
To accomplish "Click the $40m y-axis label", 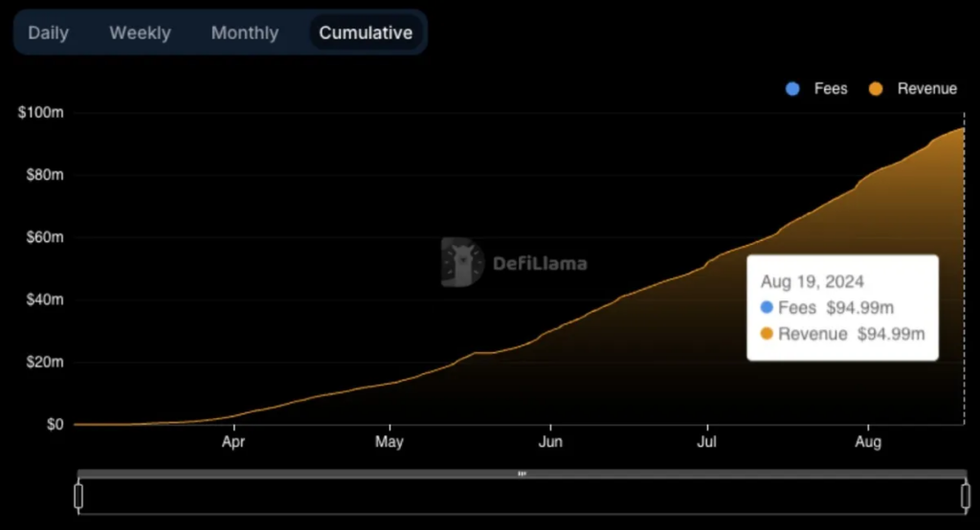I will [x=44, y=299].
